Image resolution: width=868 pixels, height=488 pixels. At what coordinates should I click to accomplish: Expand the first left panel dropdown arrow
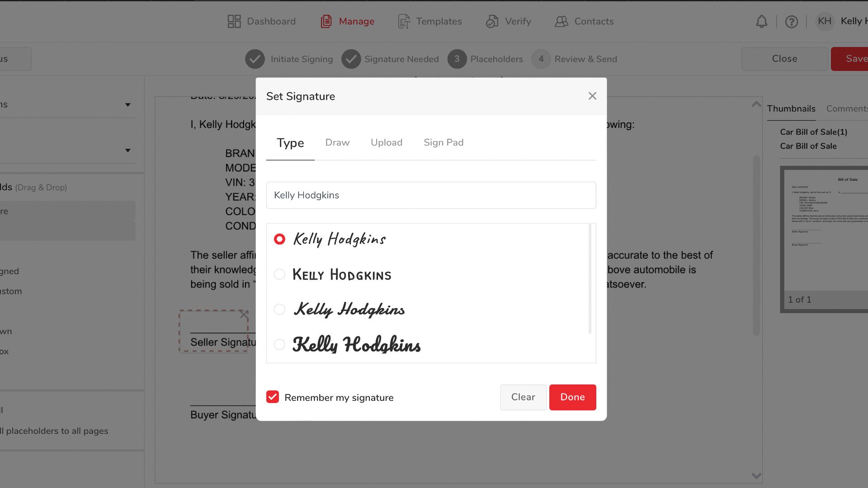128,105
